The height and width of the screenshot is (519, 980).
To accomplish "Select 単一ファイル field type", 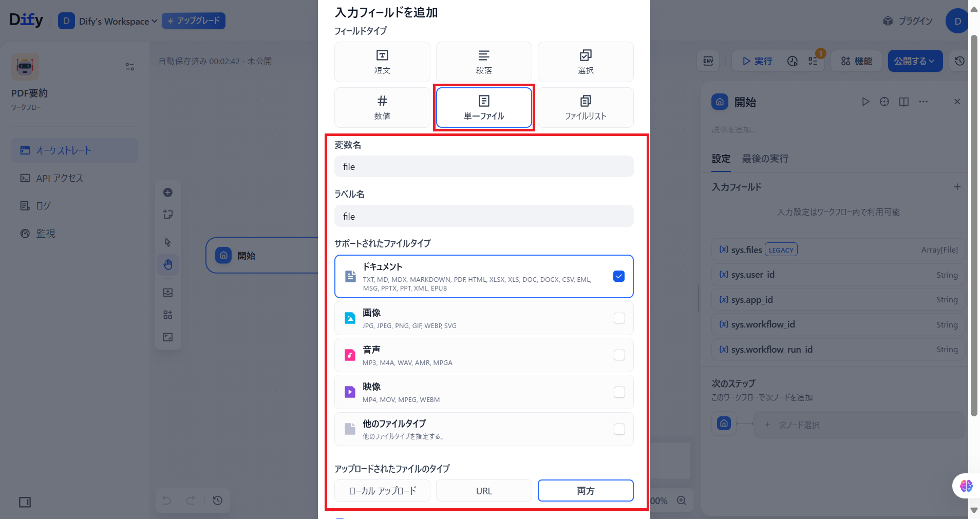I will coord(483,107).
